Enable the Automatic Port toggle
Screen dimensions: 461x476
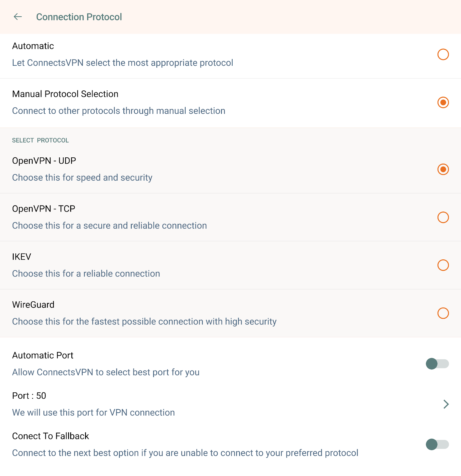coord(437,364)
